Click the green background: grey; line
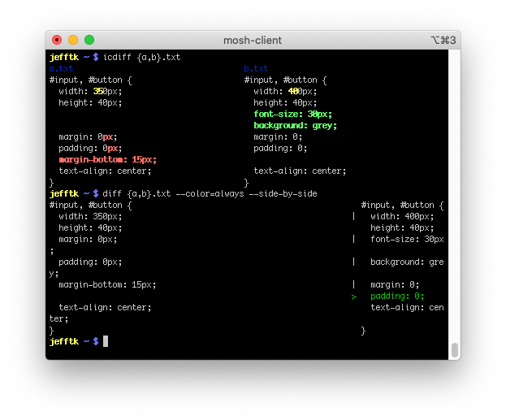506x420 pixels. coord(295,126)
